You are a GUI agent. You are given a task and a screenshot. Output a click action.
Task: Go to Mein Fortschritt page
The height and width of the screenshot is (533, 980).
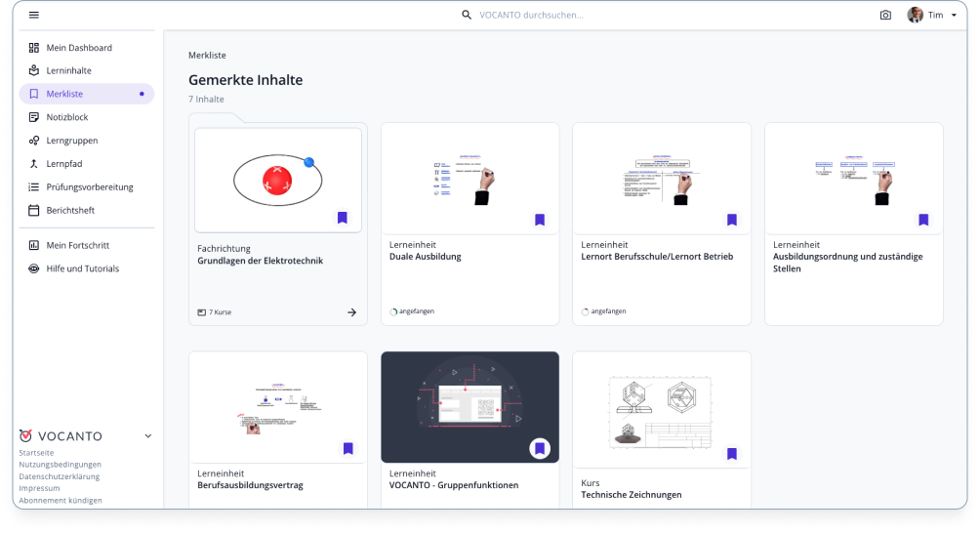78,245
